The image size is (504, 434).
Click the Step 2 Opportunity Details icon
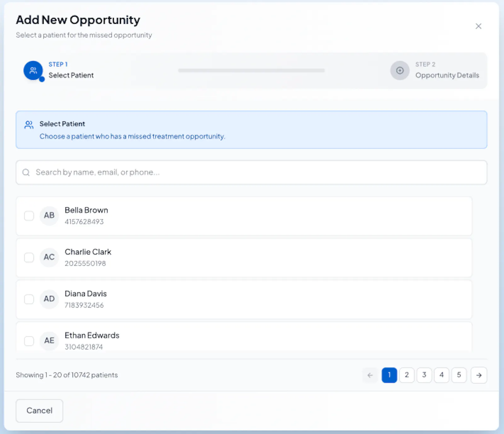tap(400, 70)
